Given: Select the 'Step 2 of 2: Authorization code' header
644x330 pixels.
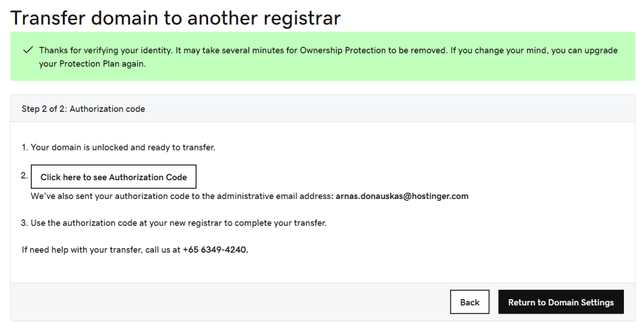Looking at the screenshot, I should pyautogui.click(x=84, y=109).
